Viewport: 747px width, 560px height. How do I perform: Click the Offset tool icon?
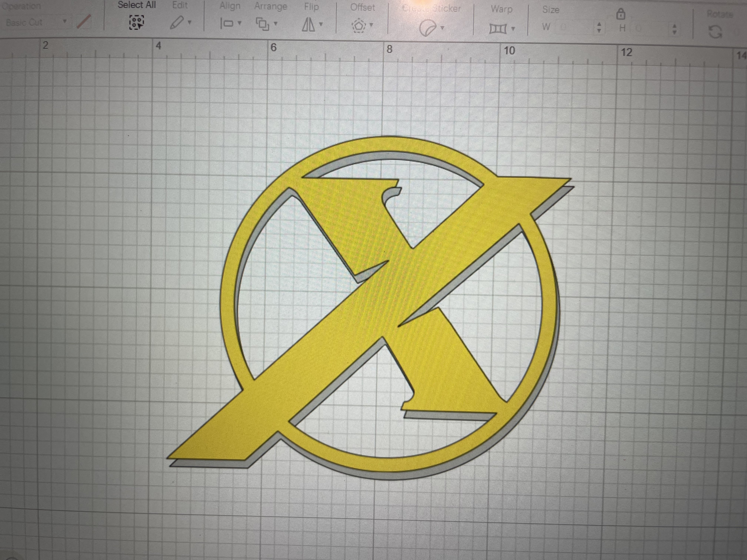click(359, 25)
